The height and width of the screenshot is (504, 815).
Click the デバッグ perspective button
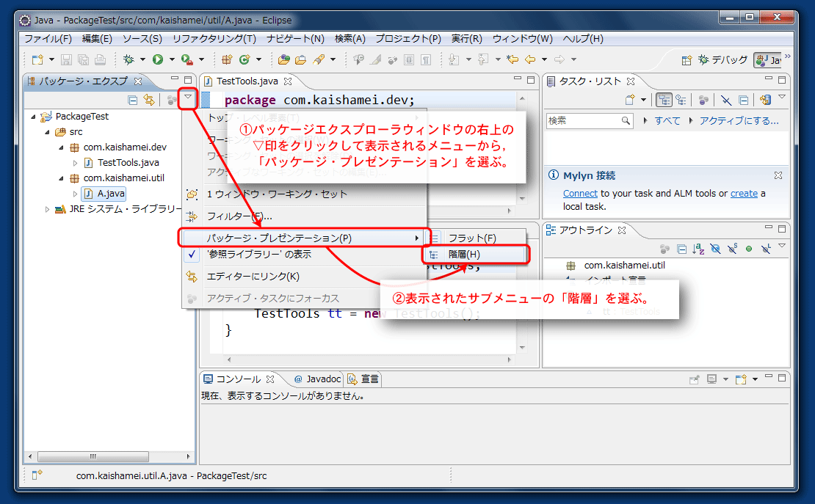click(x=723, y=59)
